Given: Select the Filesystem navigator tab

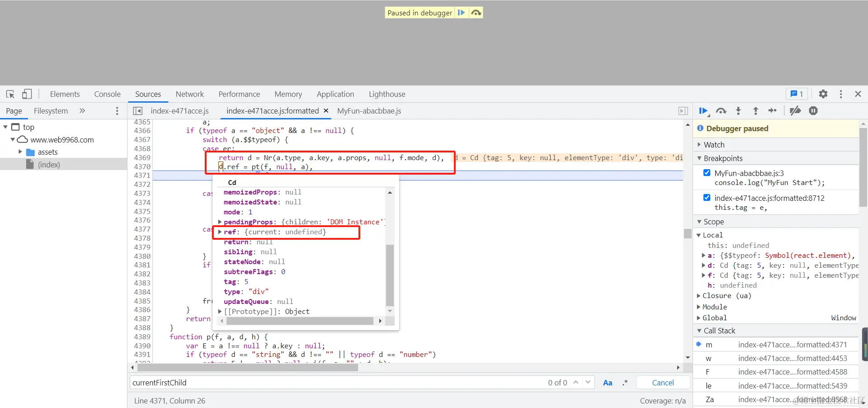Looking at the screenshot, I should (51, 111).
